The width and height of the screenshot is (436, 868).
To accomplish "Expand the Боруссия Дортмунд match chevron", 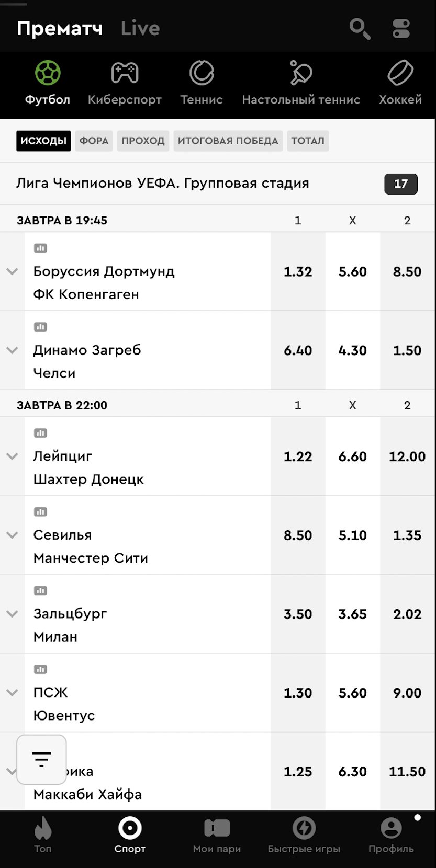I will click(x=12, y=271).
